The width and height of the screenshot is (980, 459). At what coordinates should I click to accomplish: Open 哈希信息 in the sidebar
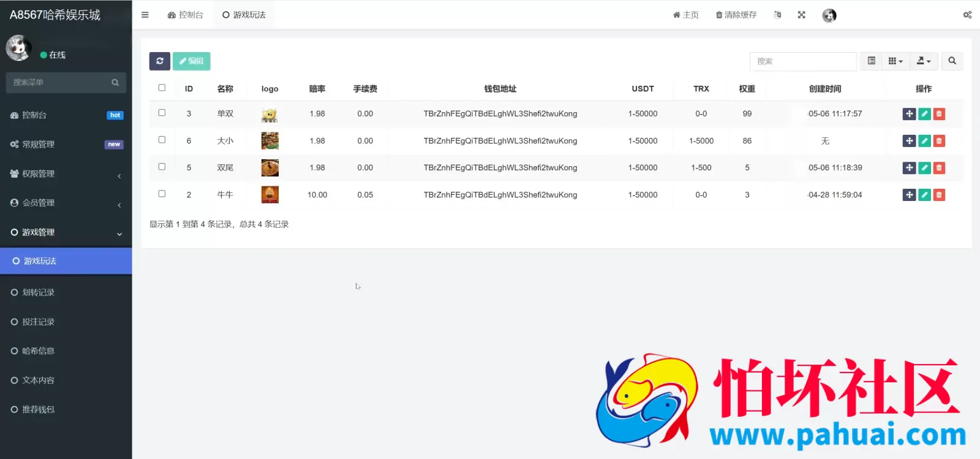(66, 351)
